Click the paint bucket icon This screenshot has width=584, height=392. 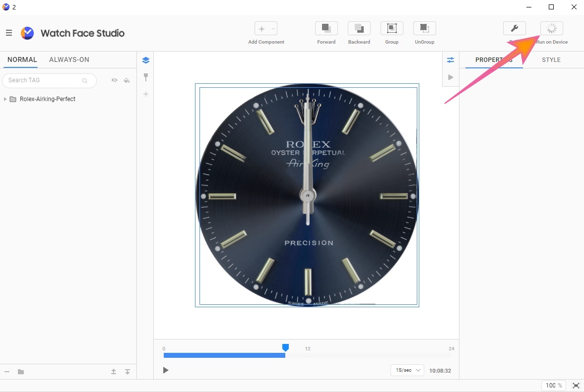(x=127, y=80)
